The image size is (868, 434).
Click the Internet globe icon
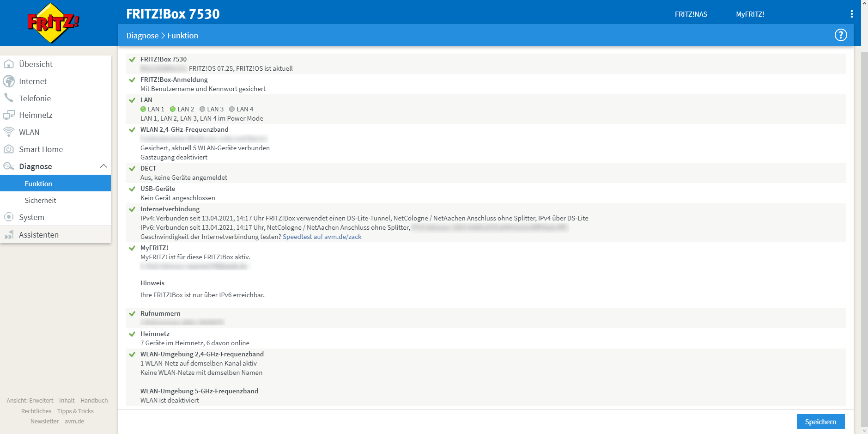(x=9, y=81)
